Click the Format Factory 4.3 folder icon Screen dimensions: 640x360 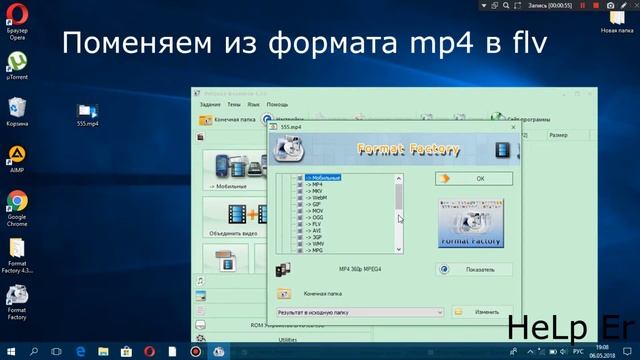(17, 256)
